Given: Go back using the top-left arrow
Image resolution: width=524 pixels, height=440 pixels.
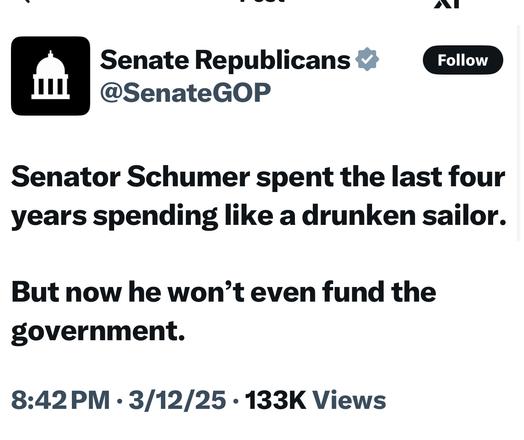Looking at the screenshot, I should point(27,1).
